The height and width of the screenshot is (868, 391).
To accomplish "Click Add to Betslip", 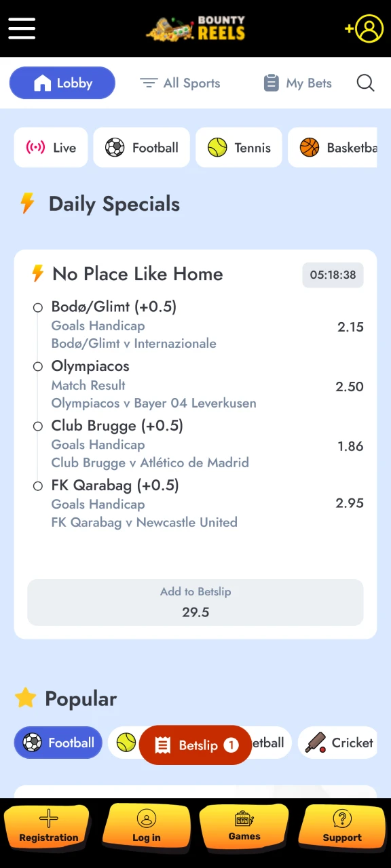I will click(195, 602).
